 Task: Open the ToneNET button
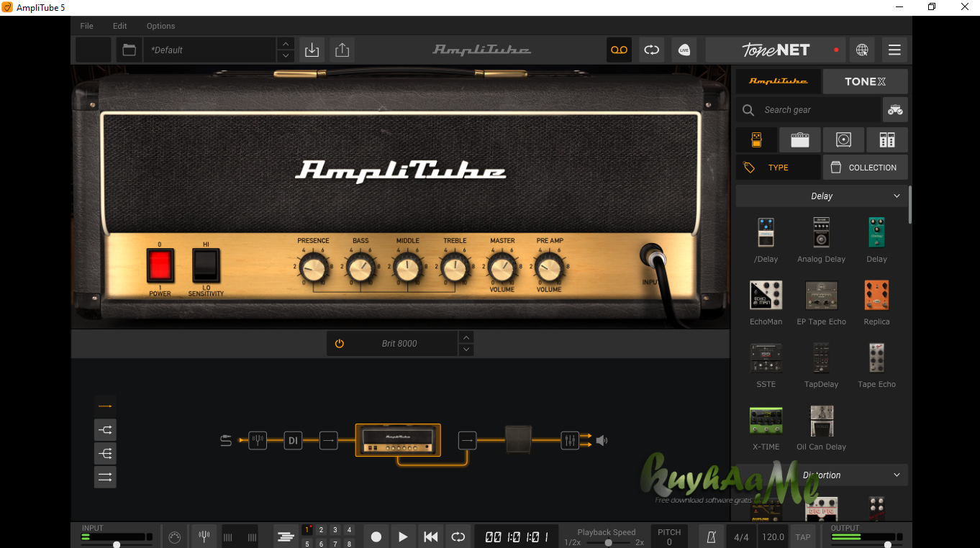click(776, 50)
